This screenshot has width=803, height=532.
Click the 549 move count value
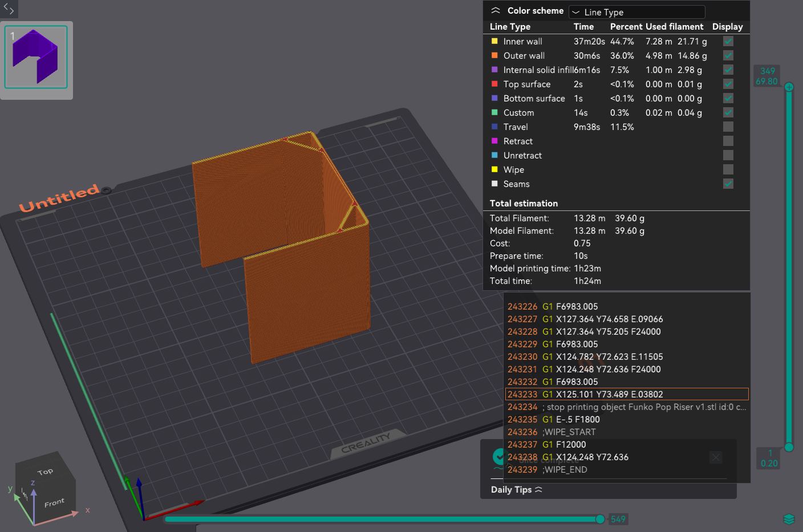click(x=618, y=519)
